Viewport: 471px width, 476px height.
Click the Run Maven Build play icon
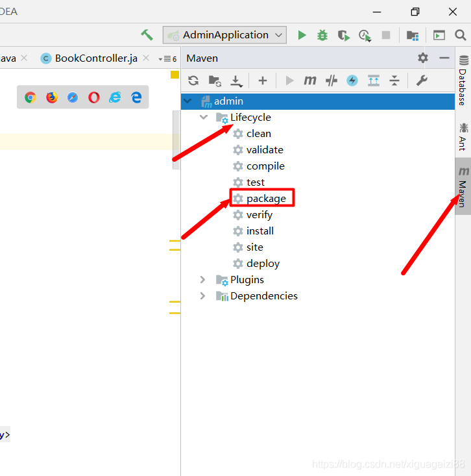click(289, 81)
